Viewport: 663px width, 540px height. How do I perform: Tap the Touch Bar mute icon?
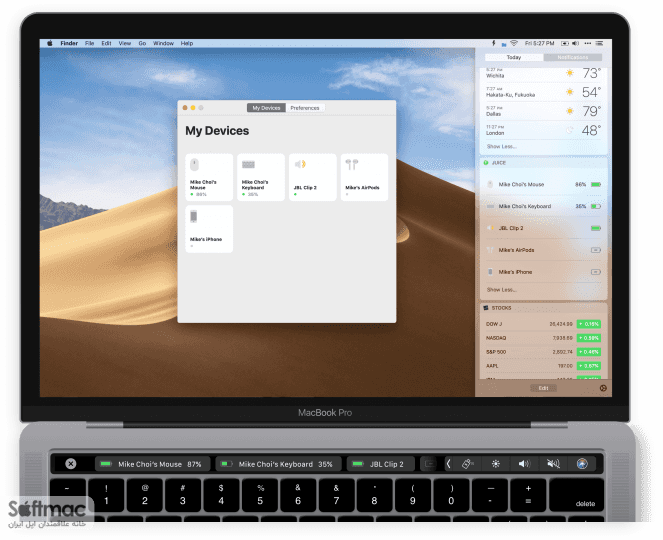point(553,464)
